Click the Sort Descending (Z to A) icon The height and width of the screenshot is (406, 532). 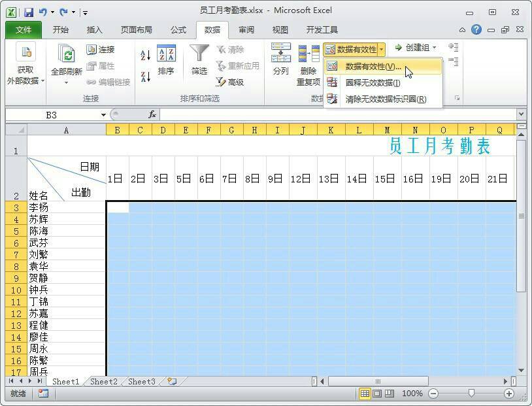click(146, 76)
